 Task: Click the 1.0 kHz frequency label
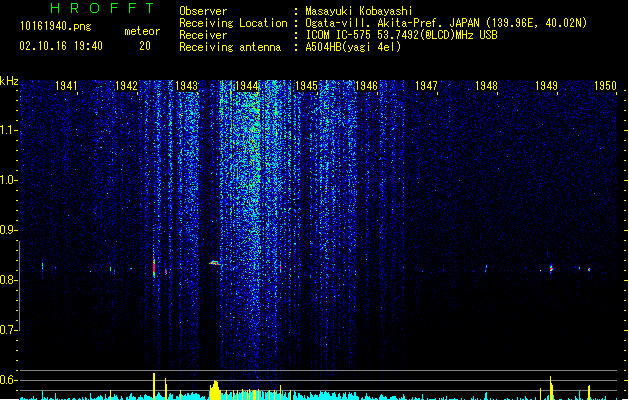(x=8, y=180)
